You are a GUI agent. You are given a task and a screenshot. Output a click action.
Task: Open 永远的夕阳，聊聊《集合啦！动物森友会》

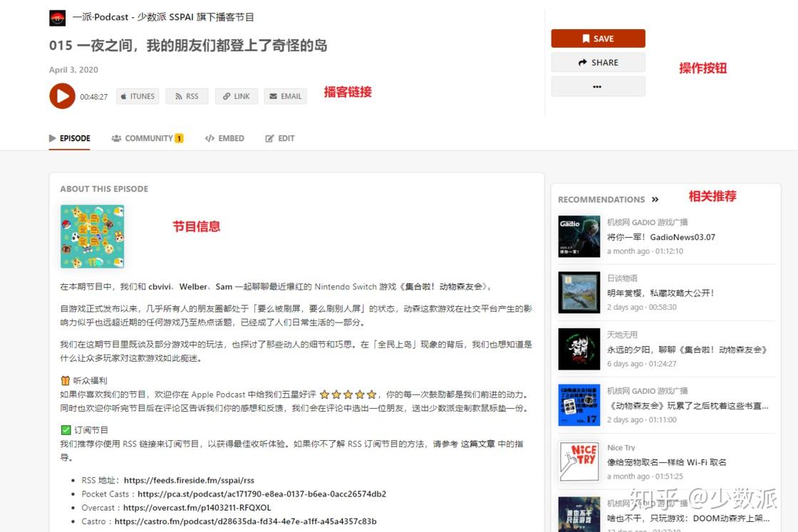click(687, 350)
